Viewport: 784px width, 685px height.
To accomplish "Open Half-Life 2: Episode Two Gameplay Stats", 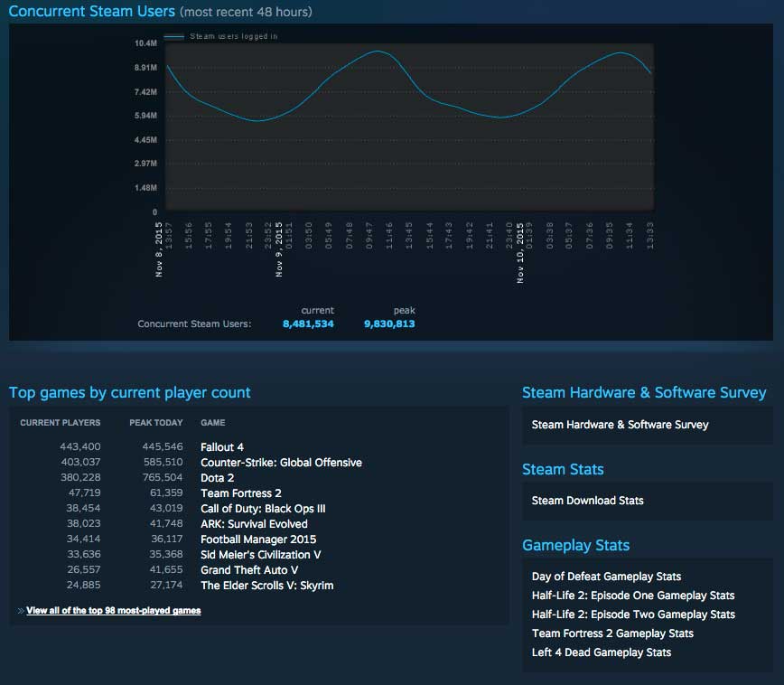I will (x=632, y=614).
